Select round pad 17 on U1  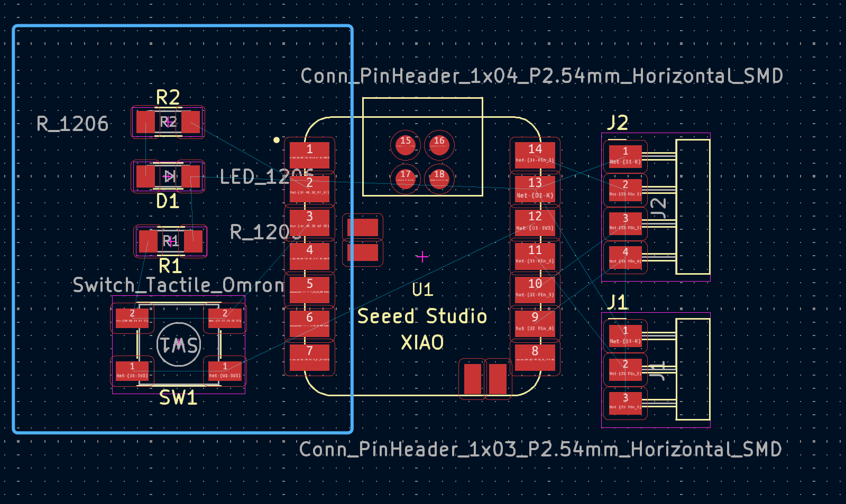[406, 179]
